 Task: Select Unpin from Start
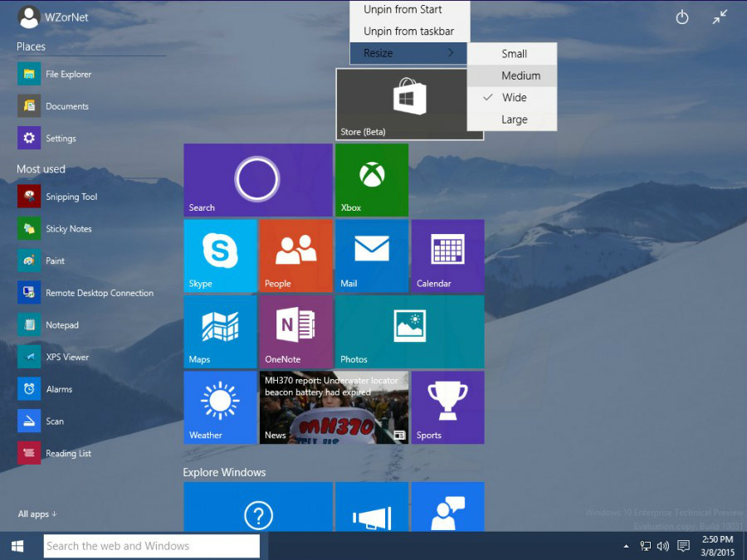pos(403,10)
